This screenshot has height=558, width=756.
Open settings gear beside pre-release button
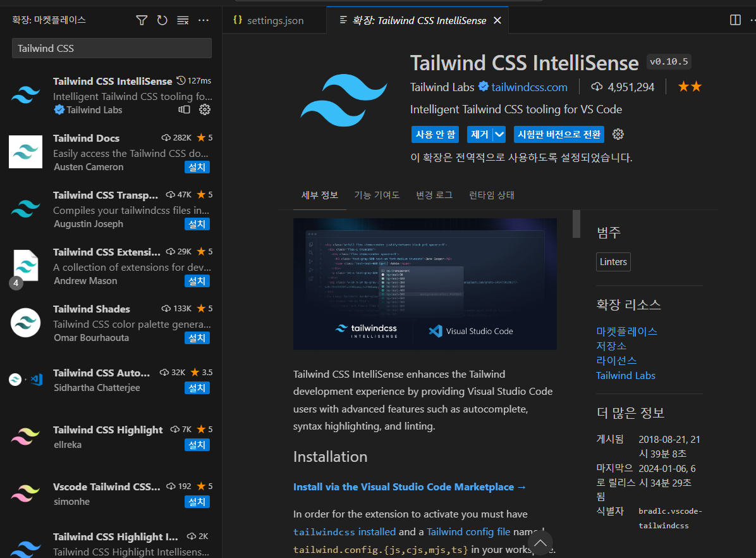click(x=618, y=134)
